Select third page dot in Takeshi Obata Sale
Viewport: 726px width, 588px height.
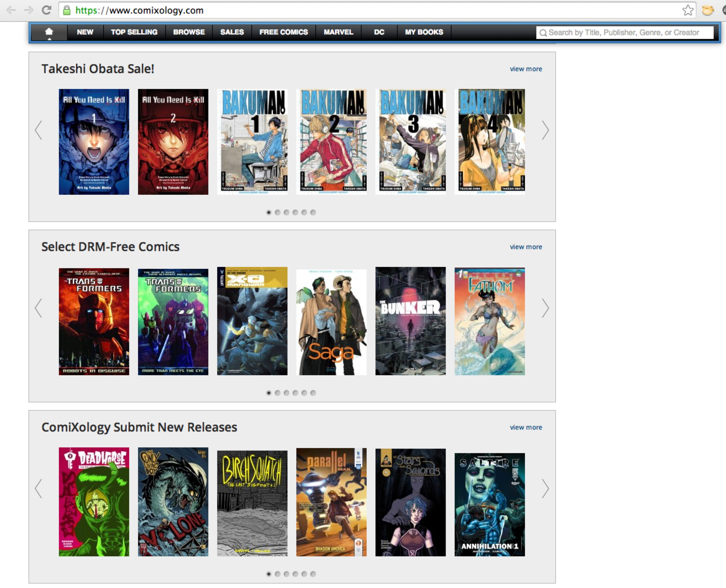click(x=287, y=212)
